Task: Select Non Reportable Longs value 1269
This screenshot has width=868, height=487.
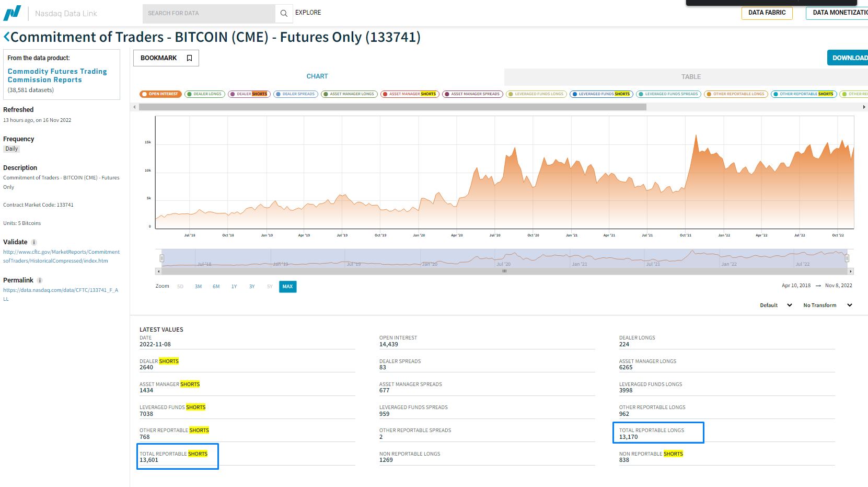Action: (x=386, y=460)
